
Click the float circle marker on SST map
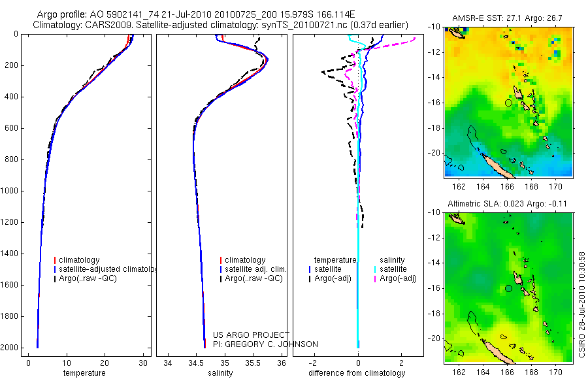coord(508,103)
